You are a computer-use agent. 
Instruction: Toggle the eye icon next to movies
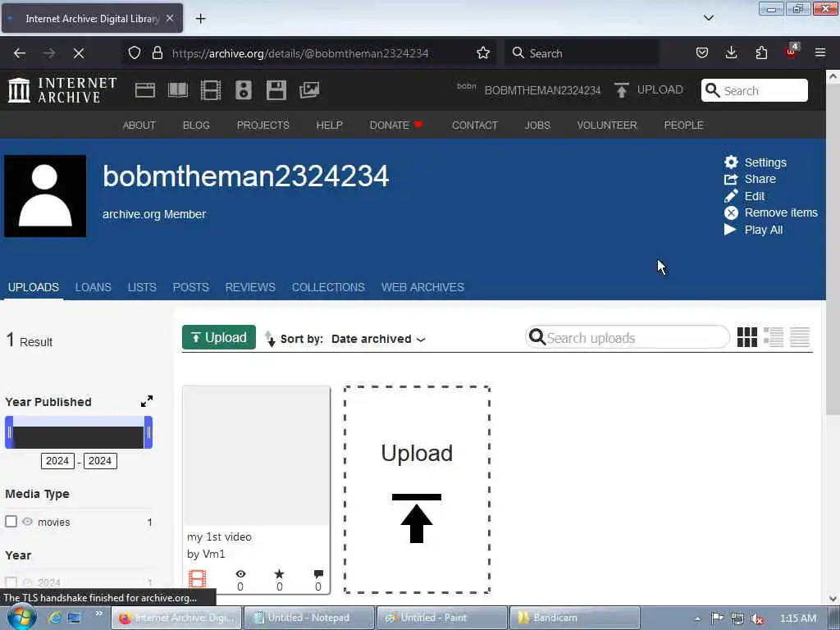point(27,521)
